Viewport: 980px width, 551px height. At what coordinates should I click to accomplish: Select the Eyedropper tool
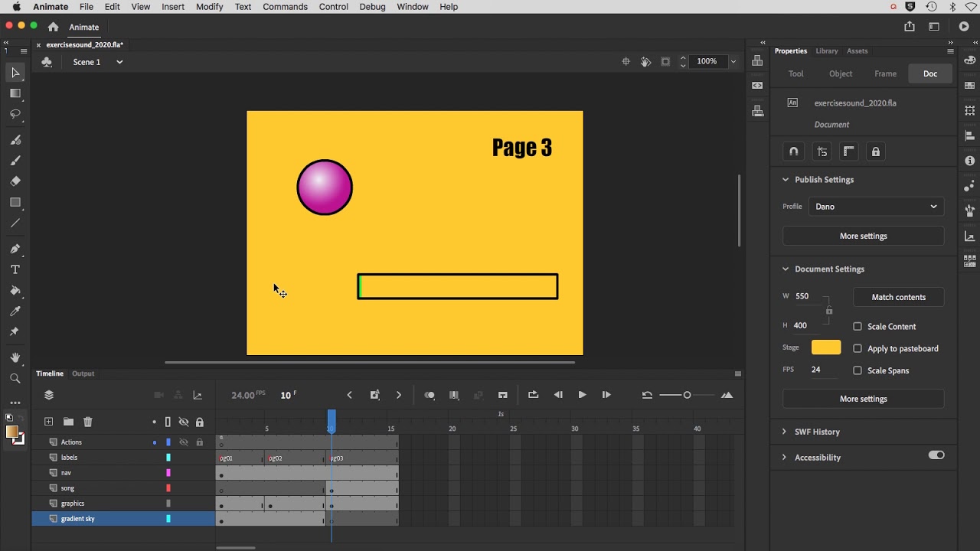click(x=15, y=311)
